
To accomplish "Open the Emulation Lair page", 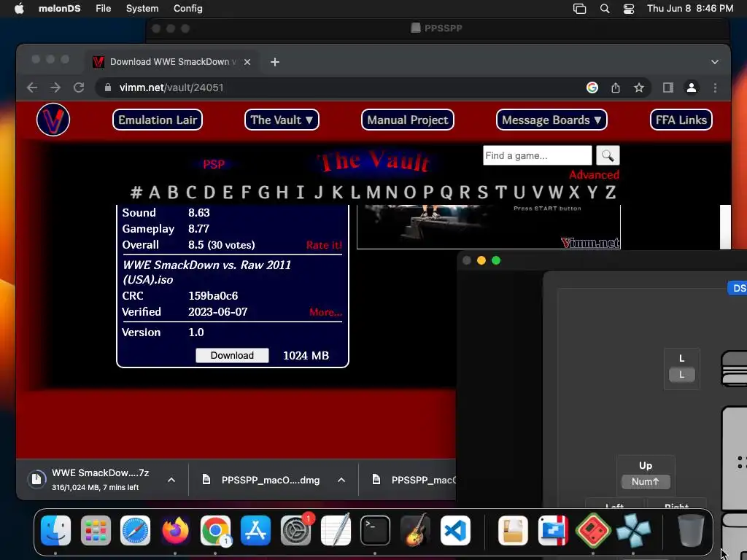I will coord(158,120).
